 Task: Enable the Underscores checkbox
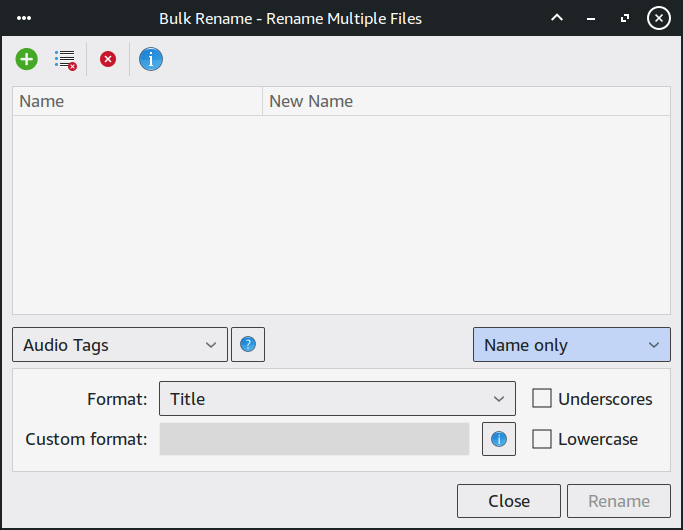tap(542, 399)
